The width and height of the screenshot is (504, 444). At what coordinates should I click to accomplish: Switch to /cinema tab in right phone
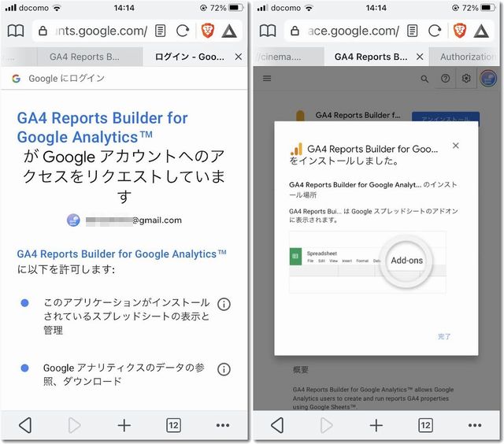point(288,57)
